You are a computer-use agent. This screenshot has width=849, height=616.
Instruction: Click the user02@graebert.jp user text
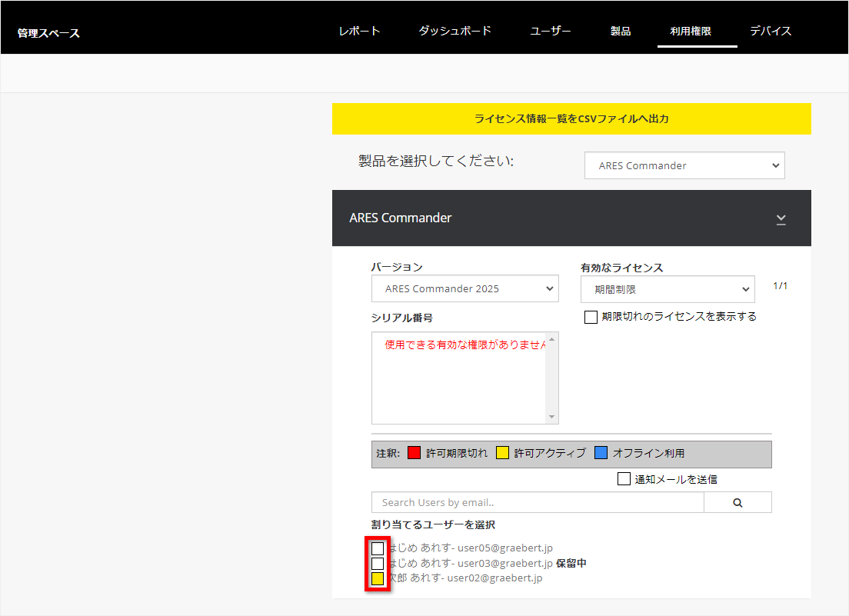point(465,578)
